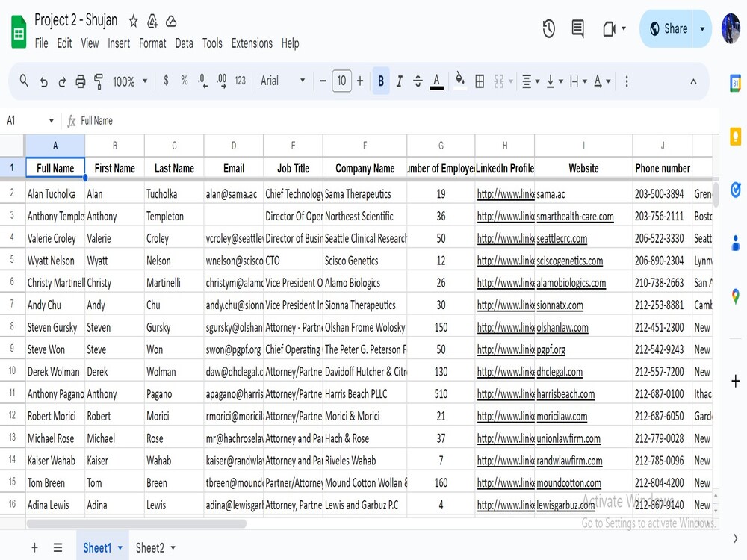Open the borders tool
The image size is (747, 560).
pyautogui.click(x=479, y=81)
